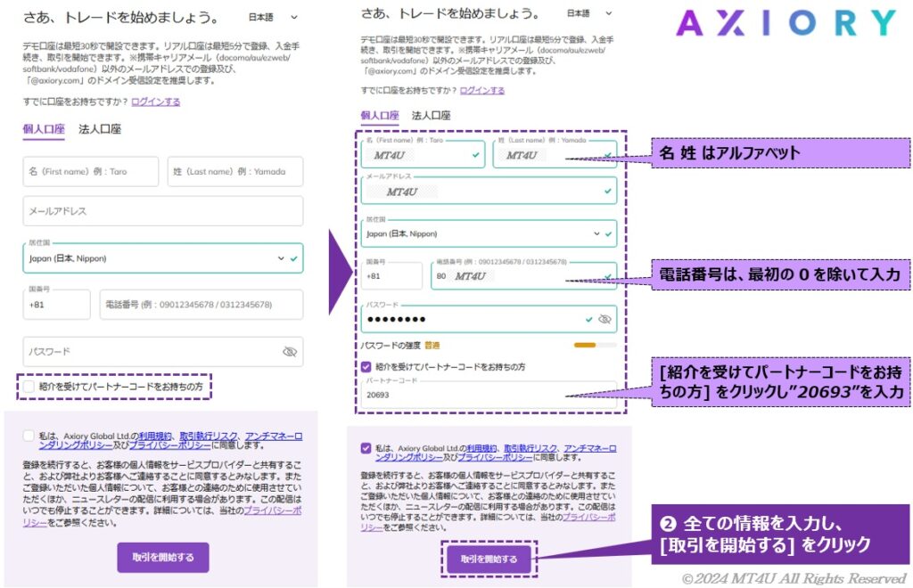Image resolution: width=913 pixels, height=588 pixels.
Task: Click the filled Last name field in right form
Action: [555, 155]
